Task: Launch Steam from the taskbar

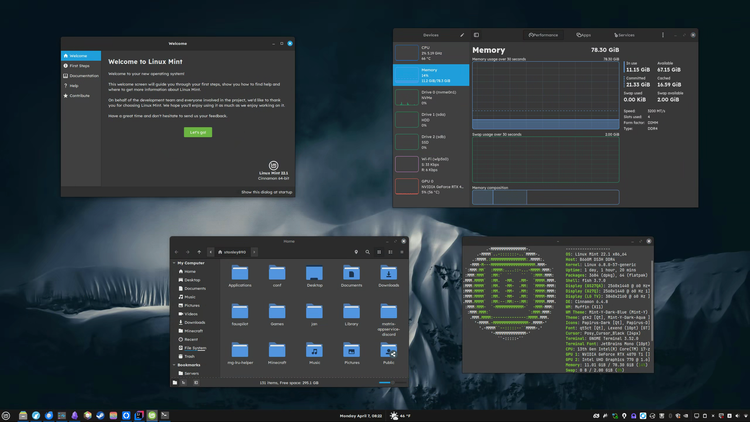Action: pyautogui.click(x=100, y=416)
